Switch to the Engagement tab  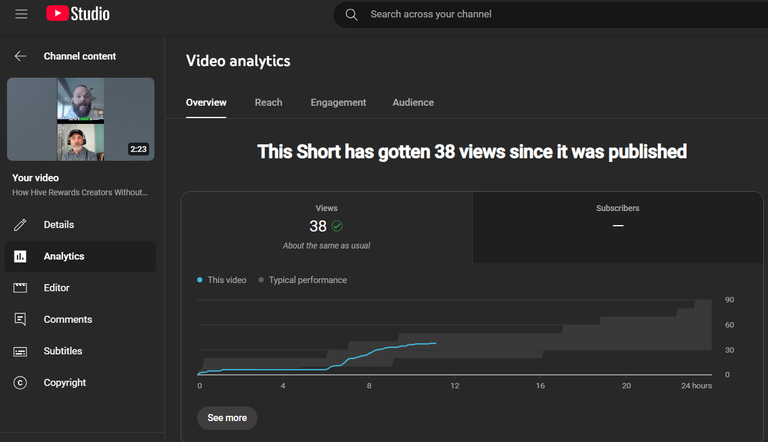(x=338, y=102)
